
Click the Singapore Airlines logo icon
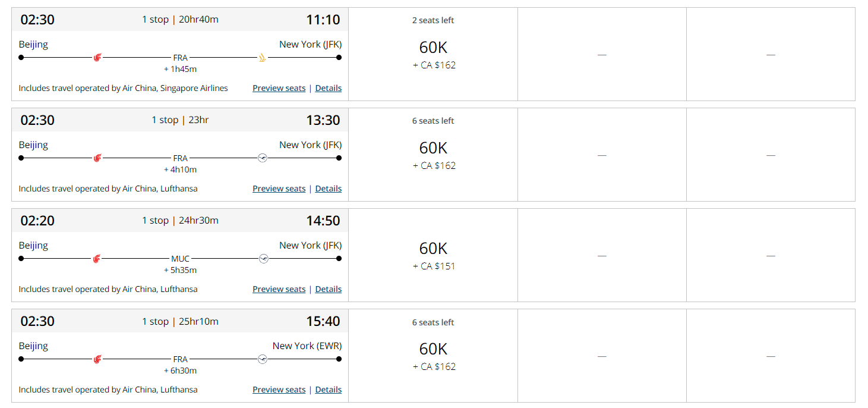[x=263, y=58]
